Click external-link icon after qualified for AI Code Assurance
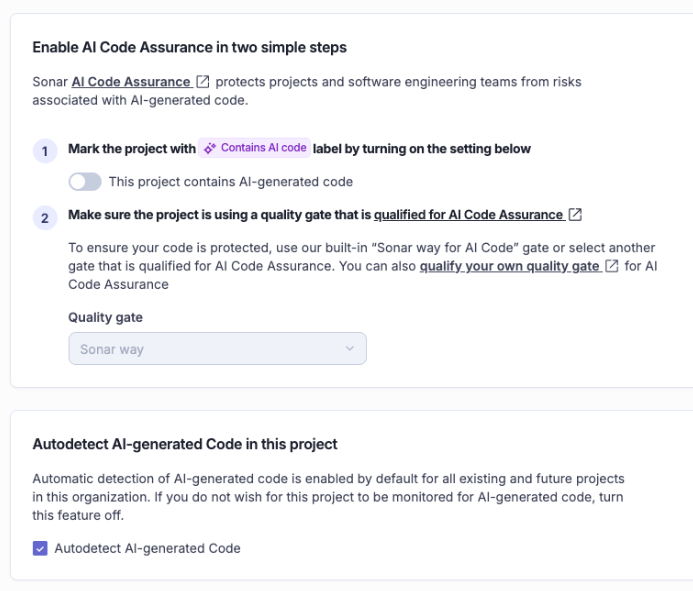 (x=575, y=214)
